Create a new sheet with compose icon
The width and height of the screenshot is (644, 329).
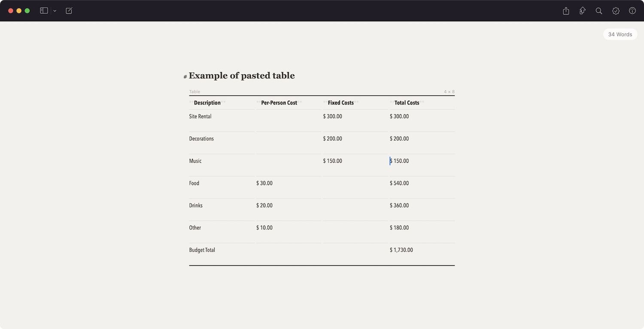[69, 11]
